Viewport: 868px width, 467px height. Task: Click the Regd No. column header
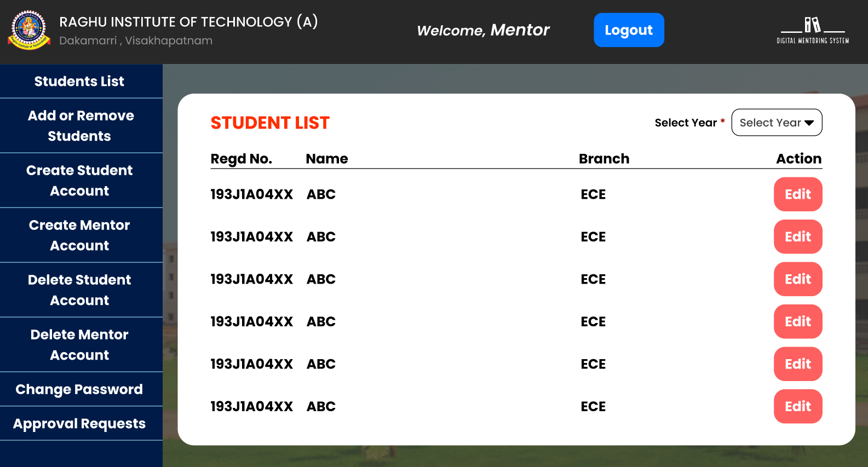pyautogui.click(x=241, y=159)
